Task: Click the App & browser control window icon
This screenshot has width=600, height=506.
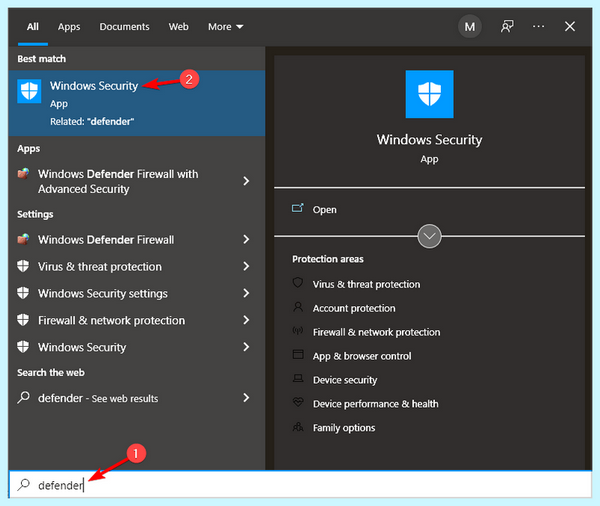Action: (298, 354)
